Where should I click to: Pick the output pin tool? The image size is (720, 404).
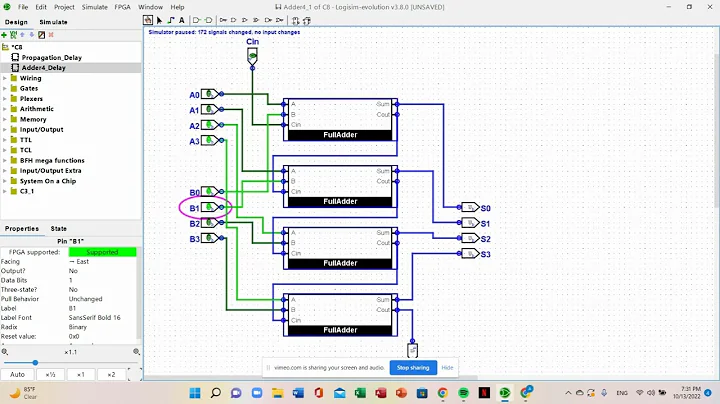point(208,20)
